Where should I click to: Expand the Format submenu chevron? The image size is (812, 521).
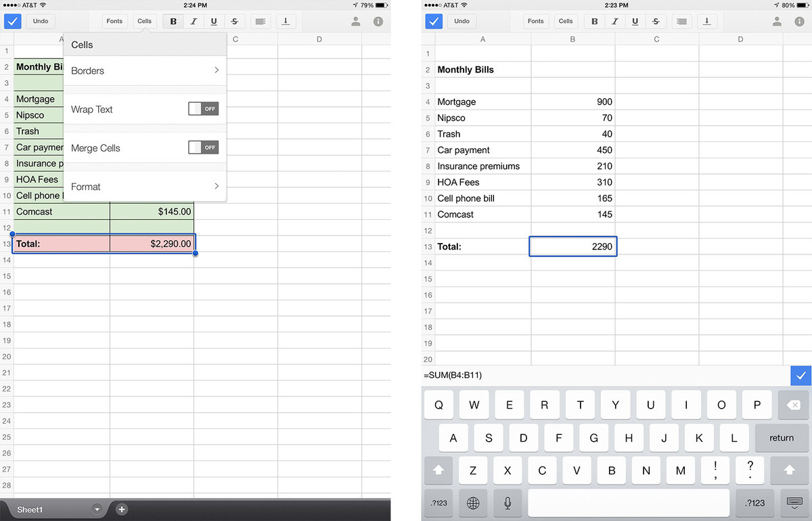pyautogui.click(x=217, y=186)
